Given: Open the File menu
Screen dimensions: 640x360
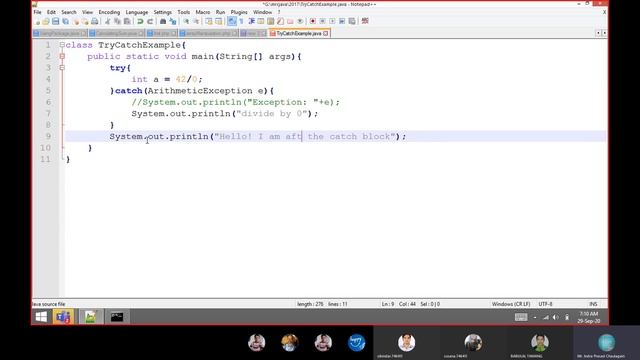Looking at the screenshot, I should point(38,12).
